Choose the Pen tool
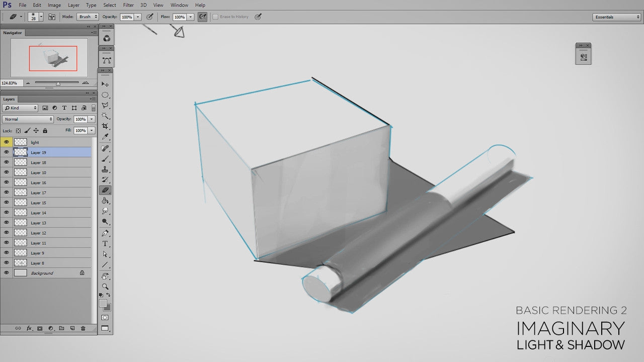644x362 pixels. [x=105, y=233]
